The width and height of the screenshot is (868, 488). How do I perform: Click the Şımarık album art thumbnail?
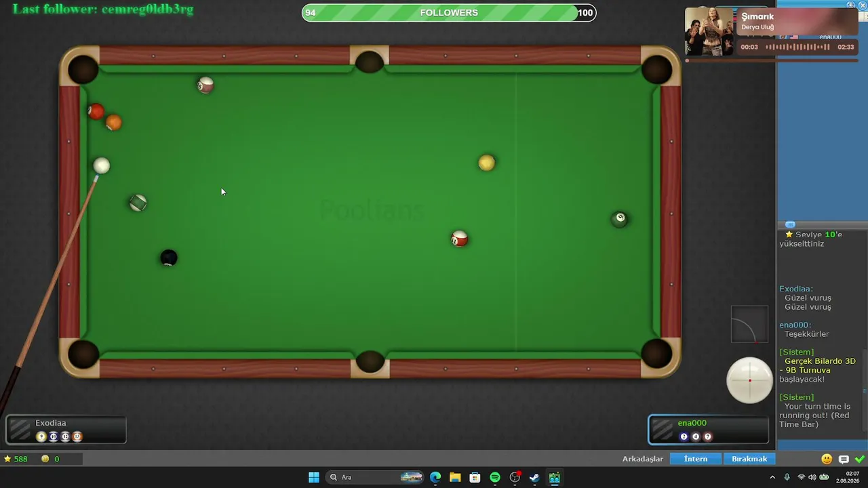tap(709, 31)
